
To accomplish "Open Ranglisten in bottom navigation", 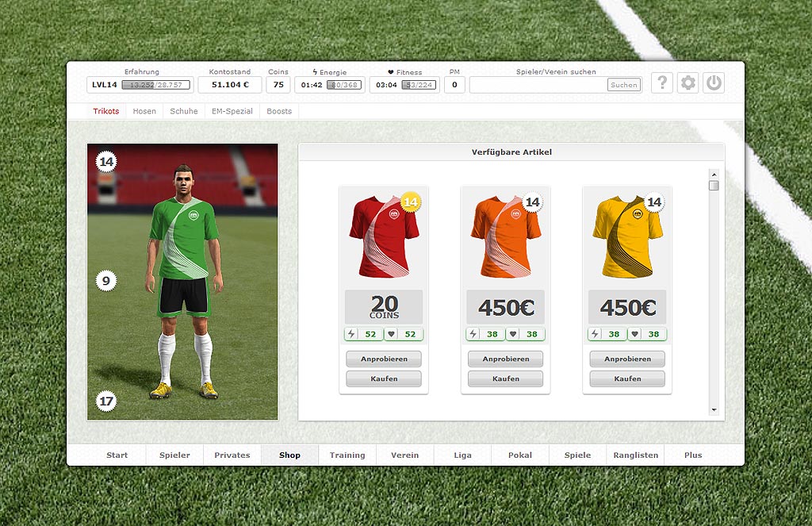I will (635, 455).
